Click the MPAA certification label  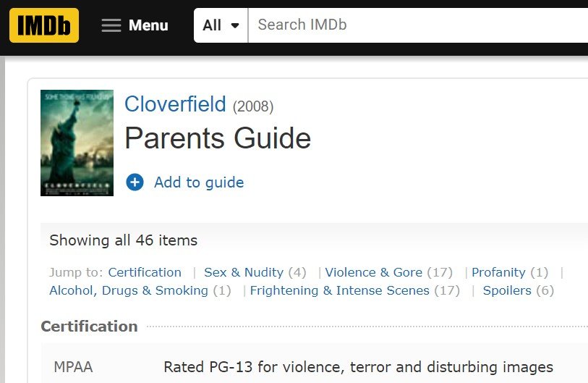coord(73,367)
